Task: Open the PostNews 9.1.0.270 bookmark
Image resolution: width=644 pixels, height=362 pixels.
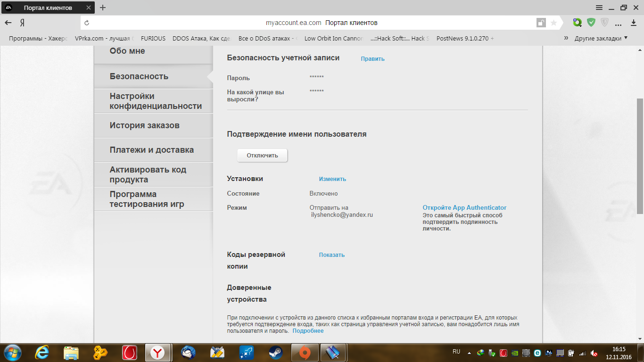Action: pos(465,39)
